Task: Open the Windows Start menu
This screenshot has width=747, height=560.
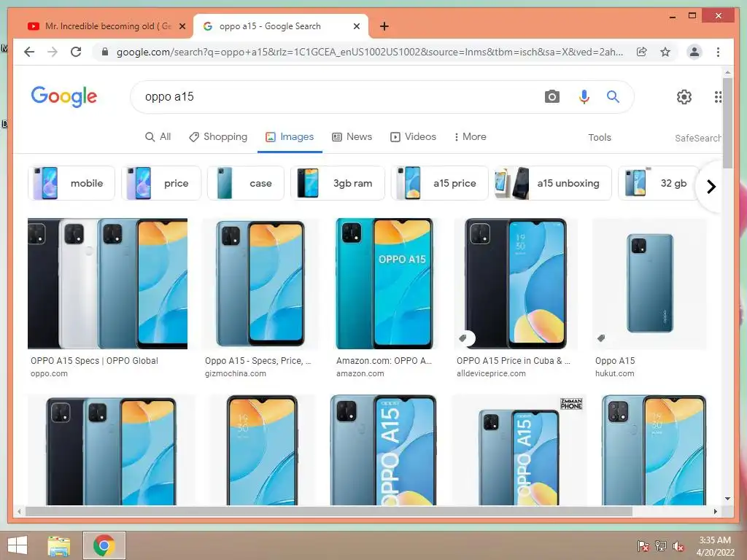Action: point(18,545)
